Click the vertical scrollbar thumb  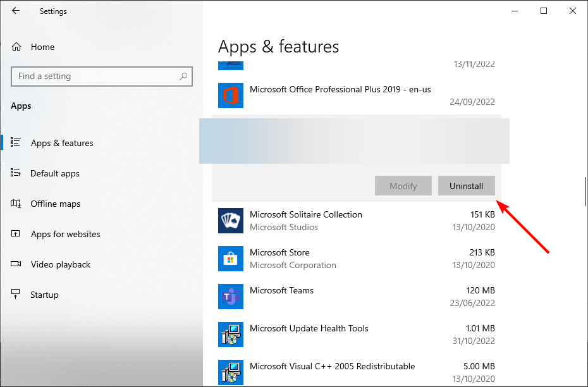tap(585, 191)
